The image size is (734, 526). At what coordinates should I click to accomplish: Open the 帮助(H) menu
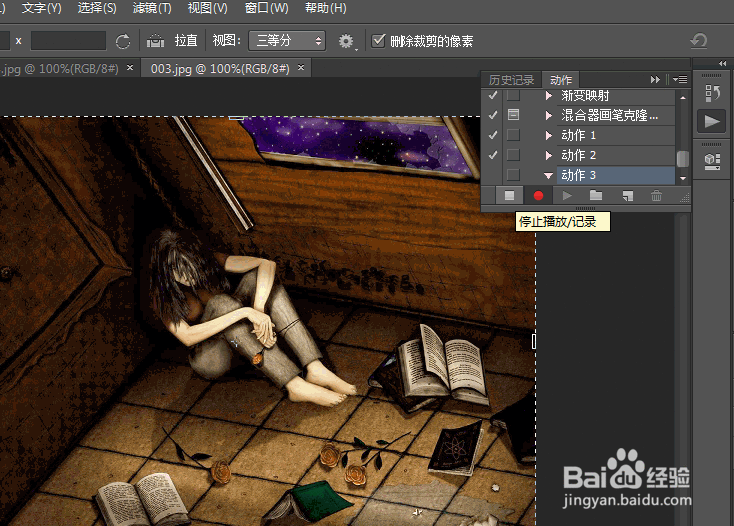326,8
